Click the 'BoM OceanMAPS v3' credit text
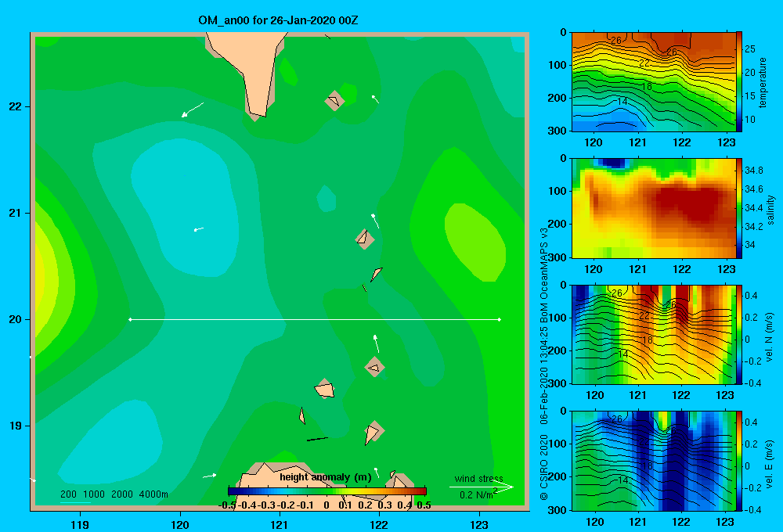 (544, 275)
